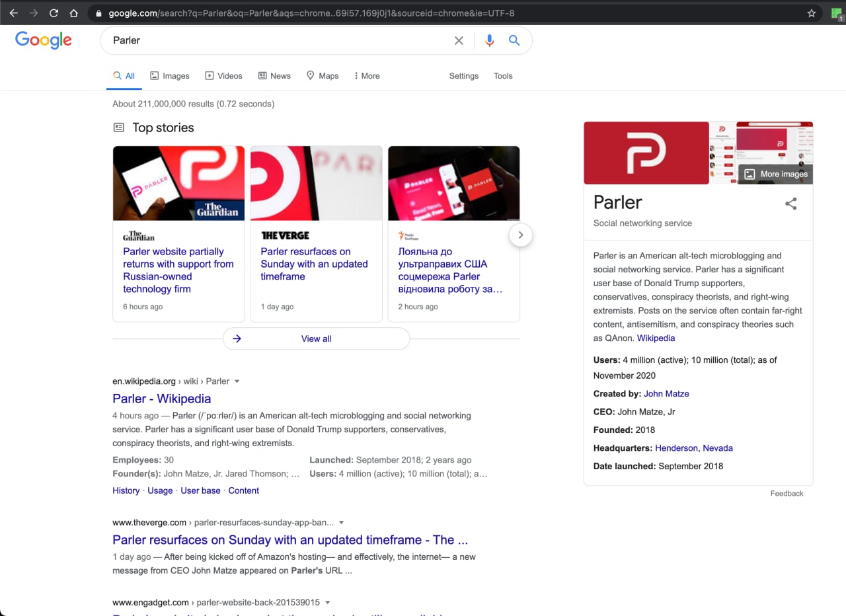
Task: Open the Ukrainian-language Parler story card
Action: (450, 270)
